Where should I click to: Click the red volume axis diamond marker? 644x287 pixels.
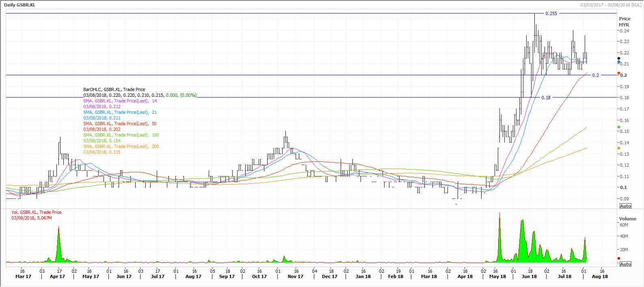[618, 258]
